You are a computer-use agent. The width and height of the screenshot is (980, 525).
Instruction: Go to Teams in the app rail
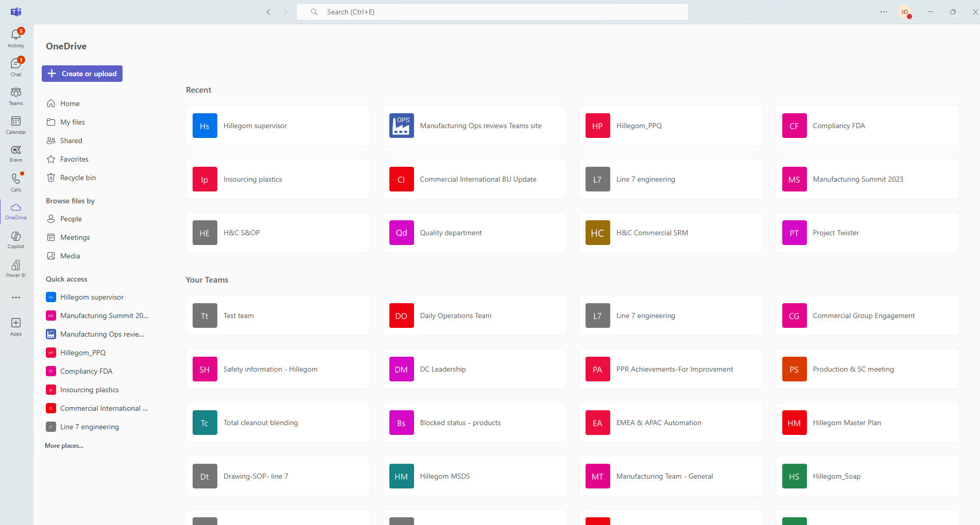pyautogui.click(x=16, y=96)
